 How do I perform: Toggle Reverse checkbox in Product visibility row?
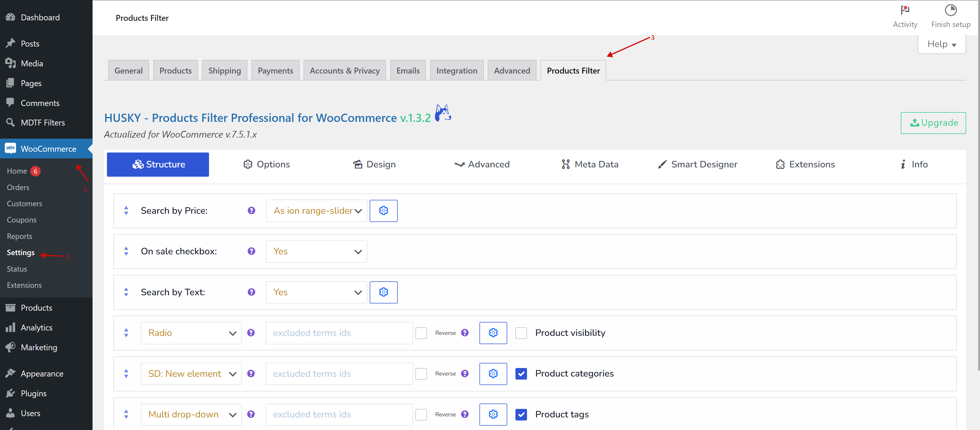tap(421, 333)
